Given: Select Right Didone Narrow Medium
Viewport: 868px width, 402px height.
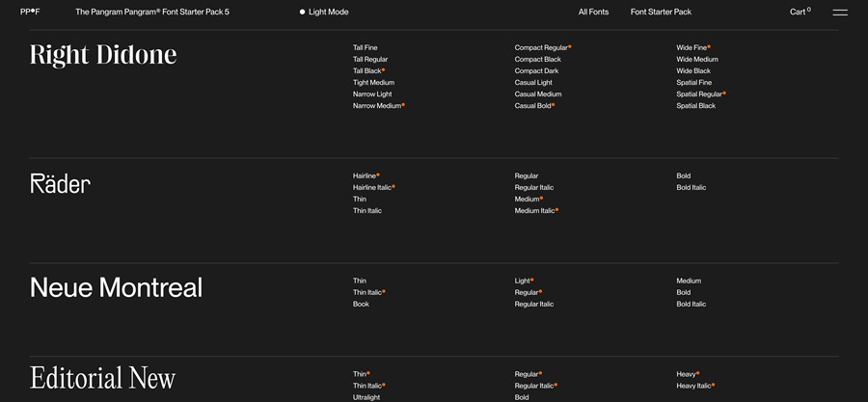Looking at the screenshot, I should coord(379,106).
